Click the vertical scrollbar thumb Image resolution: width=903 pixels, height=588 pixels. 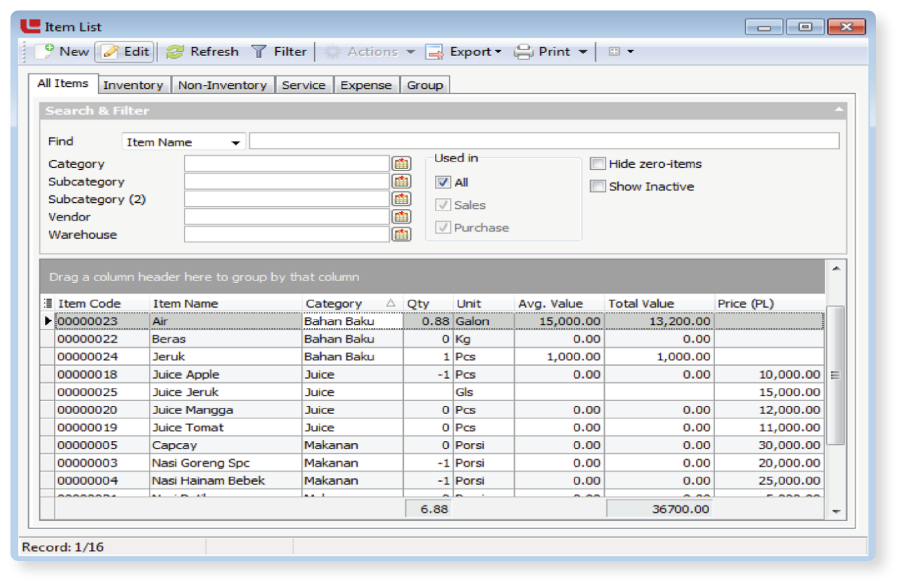(x=835, y=375)
